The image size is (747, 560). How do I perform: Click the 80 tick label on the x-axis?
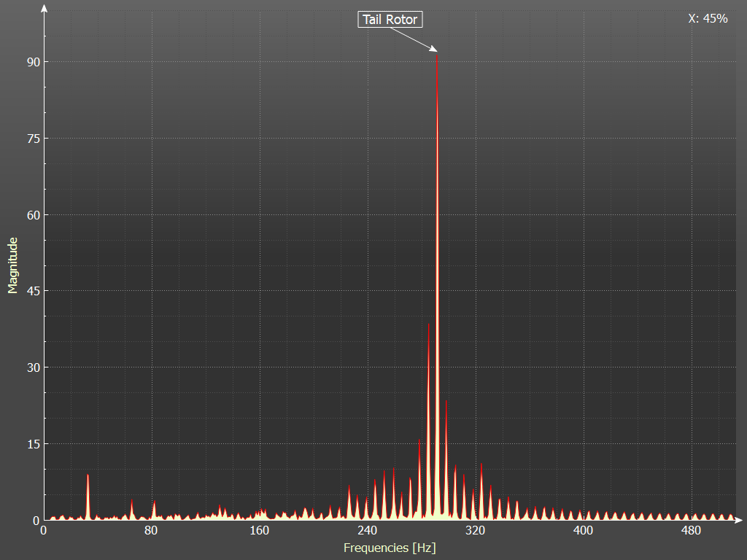click(x=152, y=530)
